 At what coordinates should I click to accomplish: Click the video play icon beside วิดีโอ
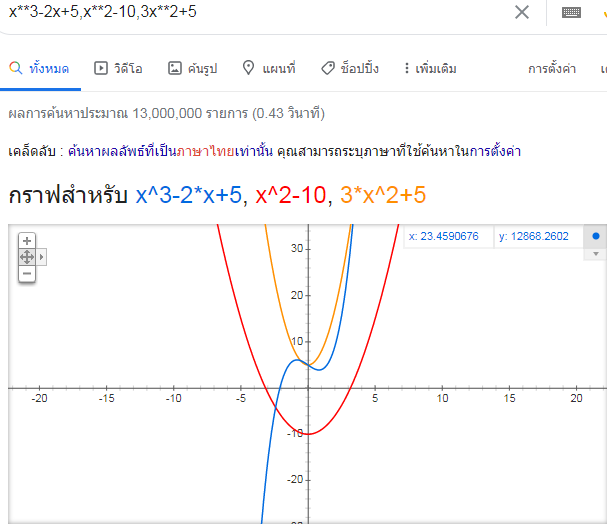click(x=101, y=68)
